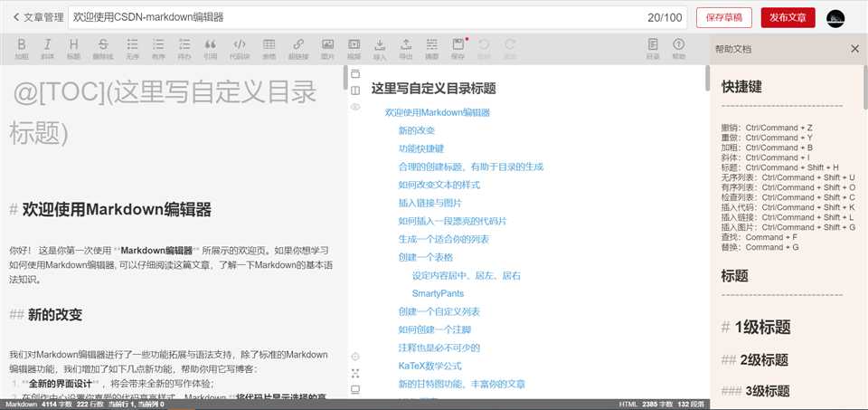The image size is (868, 410).
Task: Click the import file icon
Action: (380, 49)
